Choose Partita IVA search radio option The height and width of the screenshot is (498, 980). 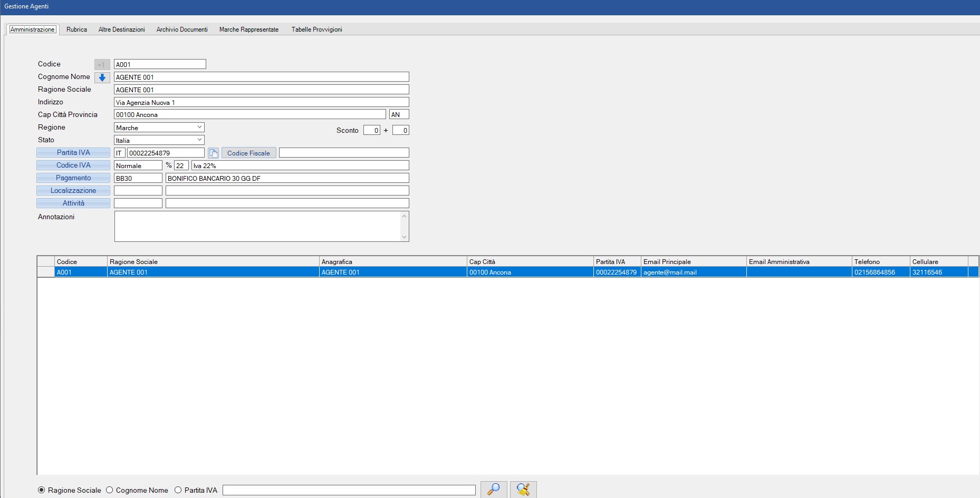(178, 490)
